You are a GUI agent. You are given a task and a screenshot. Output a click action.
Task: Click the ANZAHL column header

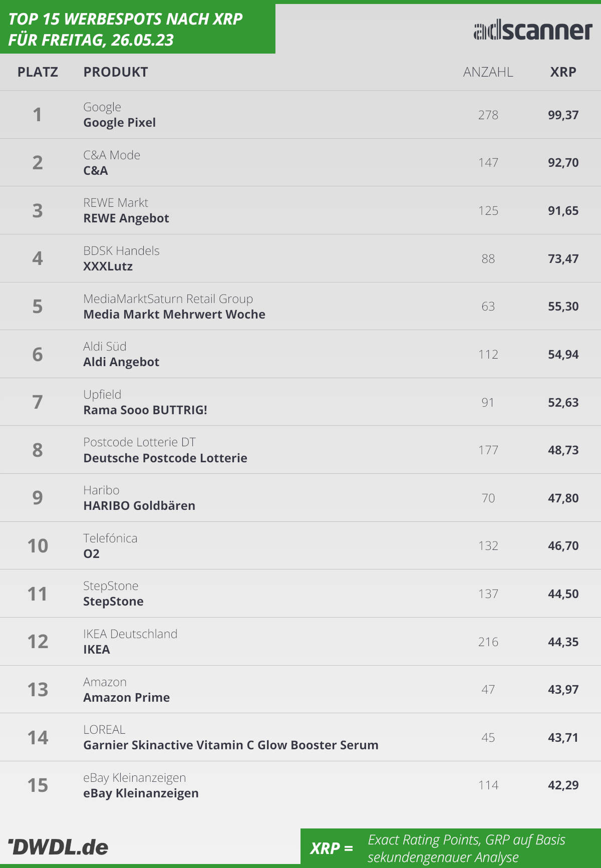pyautogui.click(x=488, y=72)
